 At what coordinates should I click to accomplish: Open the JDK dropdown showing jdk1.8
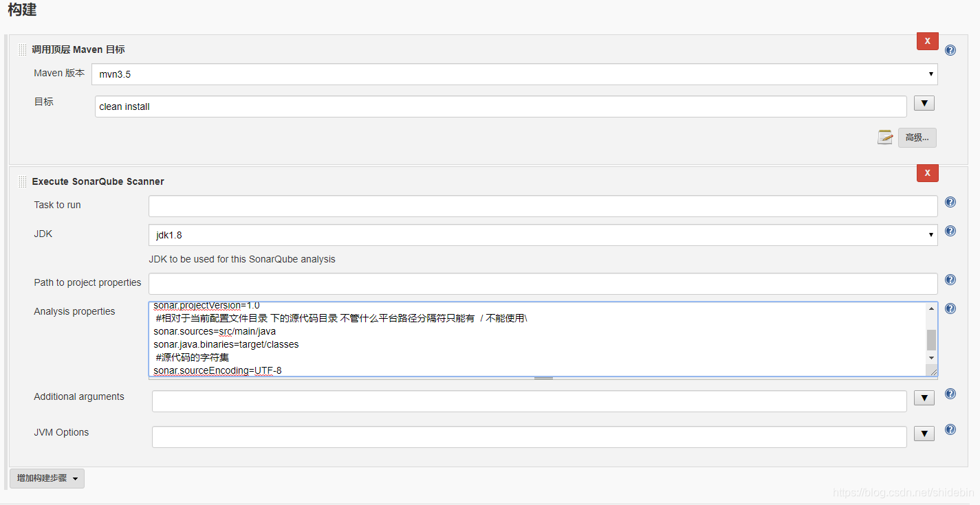[x=543, y=235]
